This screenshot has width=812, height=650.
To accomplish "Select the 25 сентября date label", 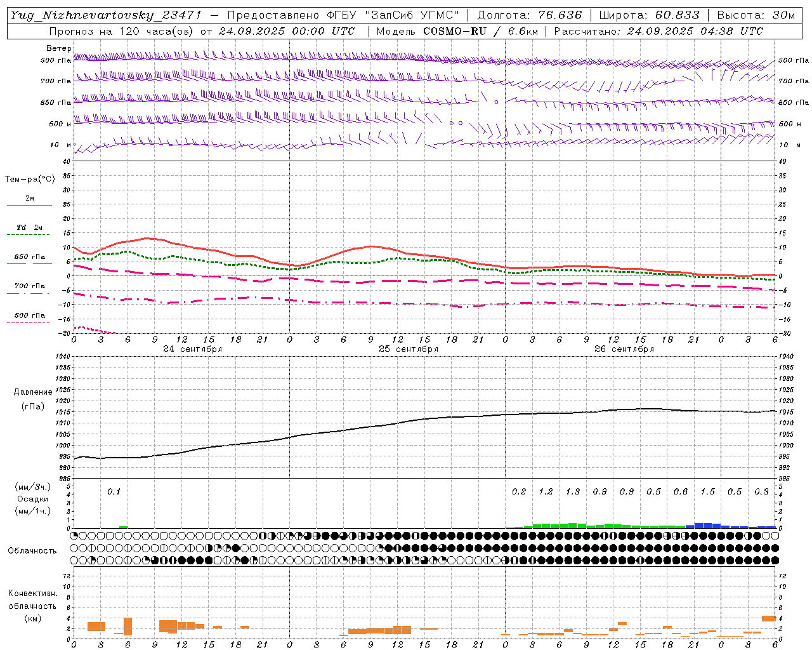I will (x=408, y=349).
